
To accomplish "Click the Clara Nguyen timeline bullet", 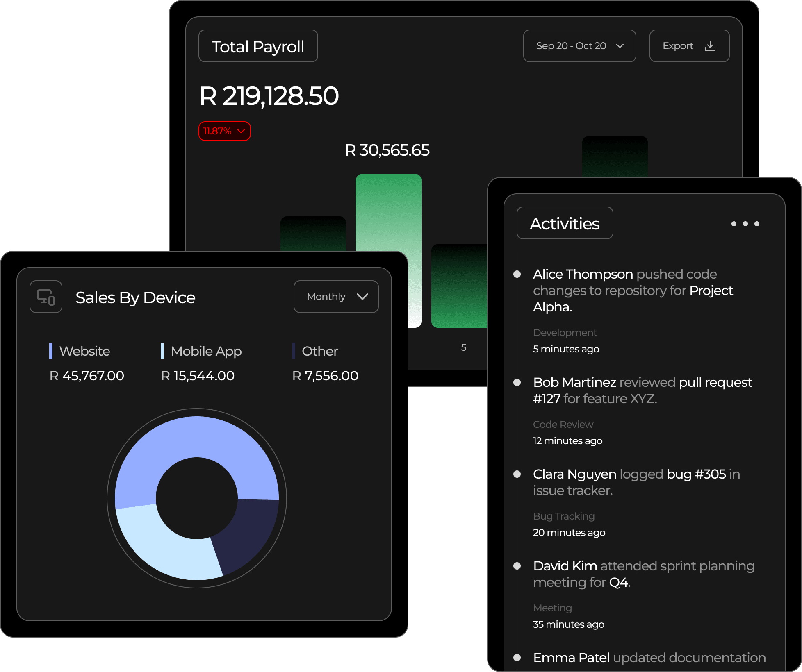I will [517, 474].
